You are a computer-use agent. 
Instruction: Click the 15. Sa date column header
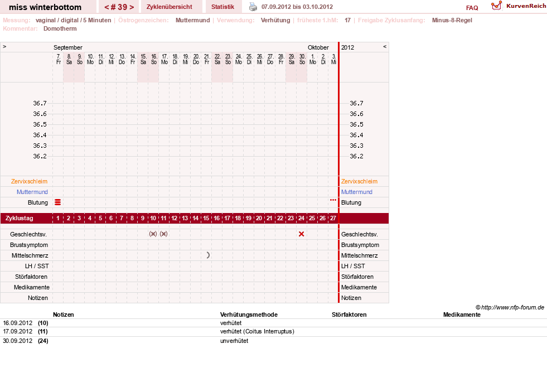(x=143, y=59)
